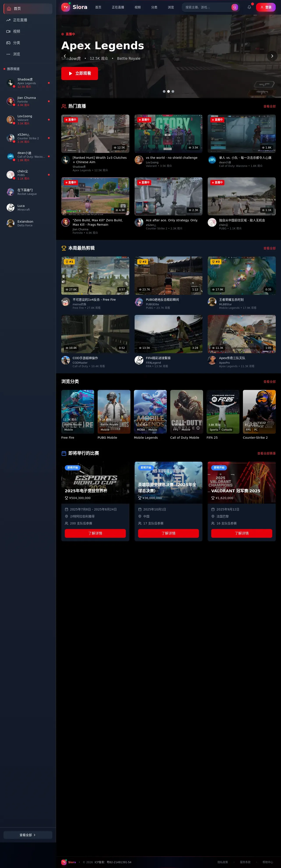This screenshot has height=868, width=281.
Task: Click Lov1song avatar in sidebar
Action: tap(11, 120)
